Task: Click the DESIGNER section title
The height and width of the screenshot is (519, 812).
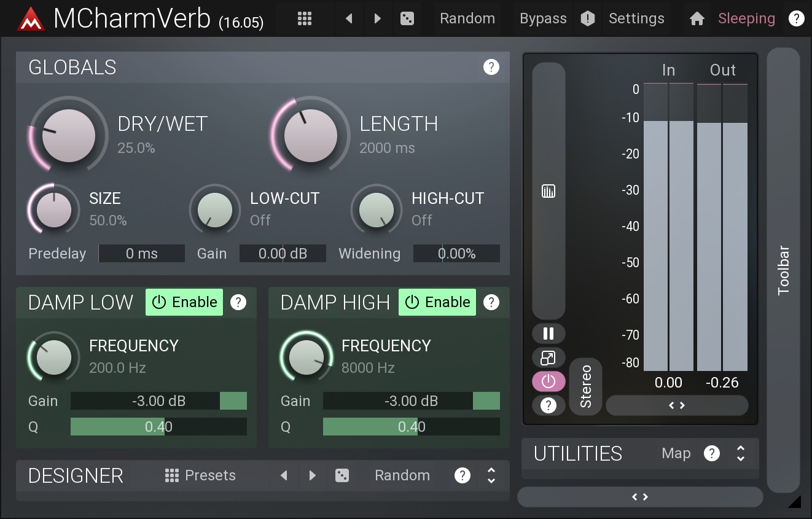Action: pos(76,475)
